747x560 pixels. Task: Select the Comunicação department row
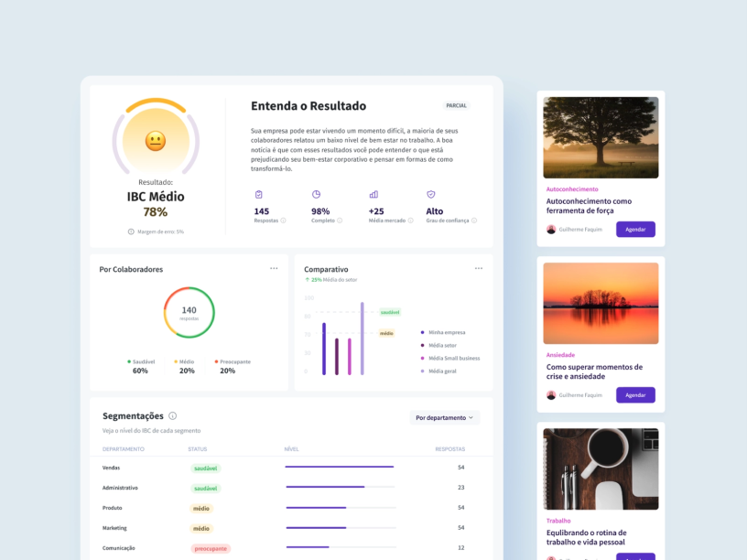coord(291,547)
